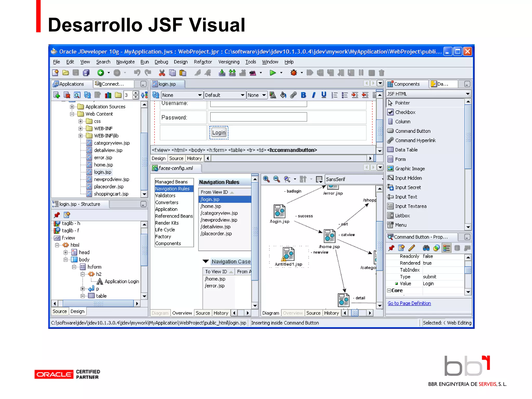Click the Underline formatting icon
The height and width of the screenshot is (399, 532).
324,95
